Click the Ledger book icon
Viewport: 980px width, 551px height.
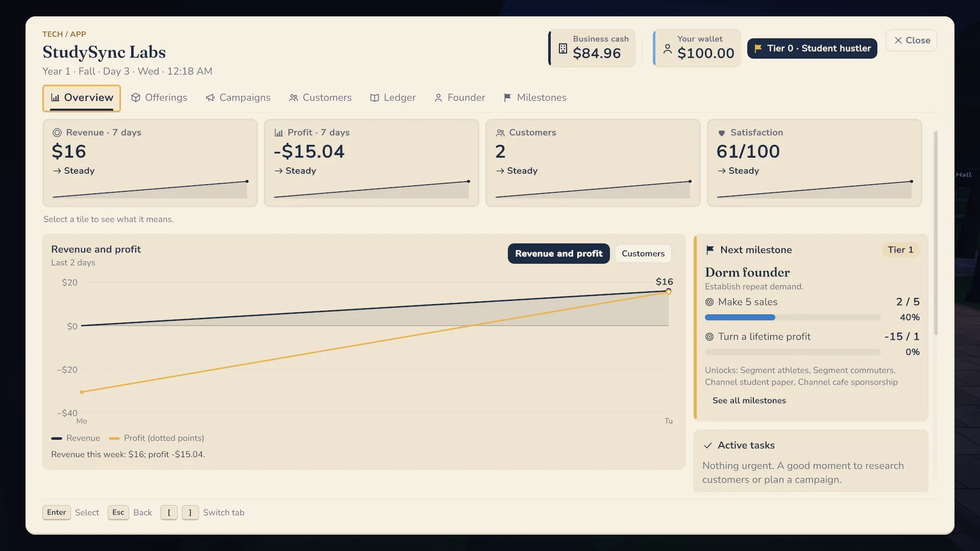coord(375,98)
